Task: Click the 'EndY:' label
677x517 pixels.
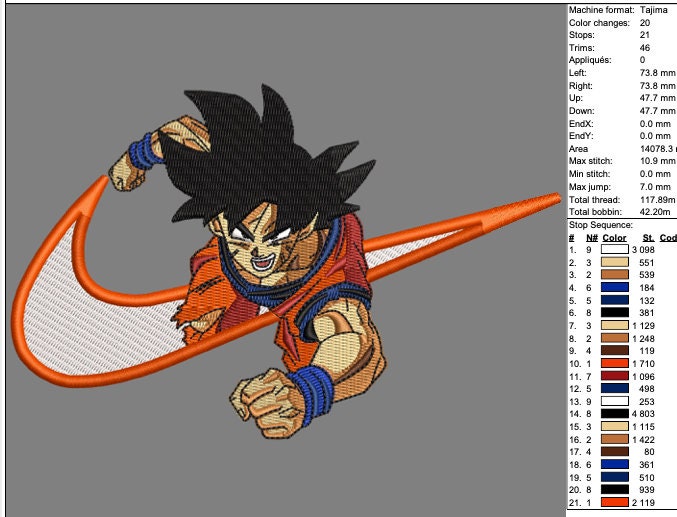Action: point(581,136)
